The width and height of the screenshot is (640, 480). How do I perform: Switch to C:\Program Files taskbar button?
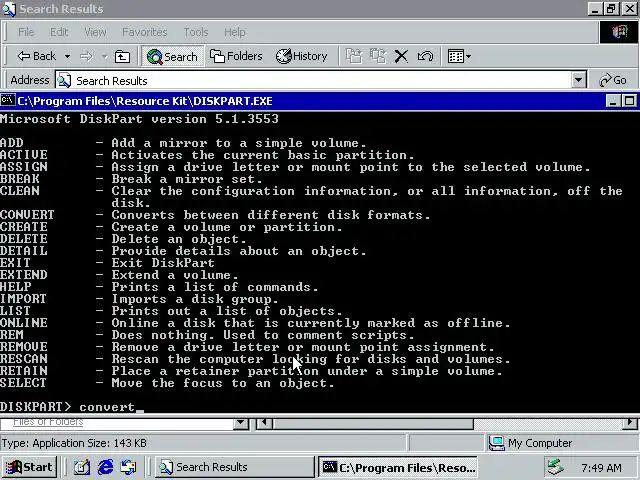tap(398, 467)
